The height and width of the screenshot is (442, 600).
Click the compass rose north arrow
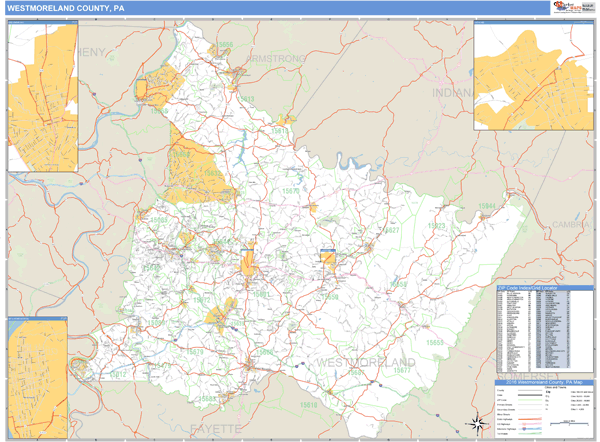[x=476, y=424]
